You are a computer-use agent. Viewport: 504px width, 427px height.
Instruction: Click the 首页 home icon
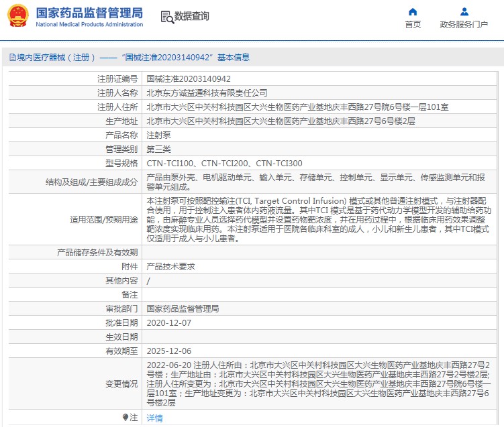point(413,11)
